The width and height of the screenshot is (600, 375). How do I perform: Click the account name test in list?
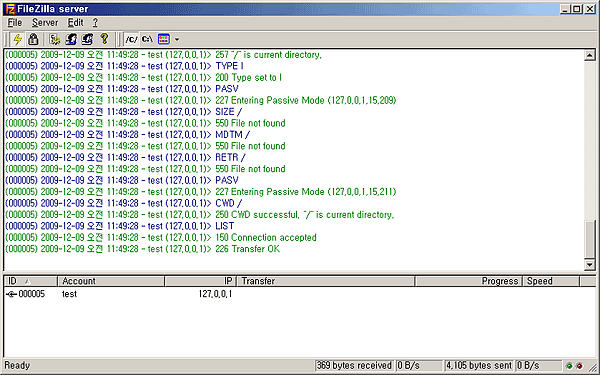tap(69, 294)
